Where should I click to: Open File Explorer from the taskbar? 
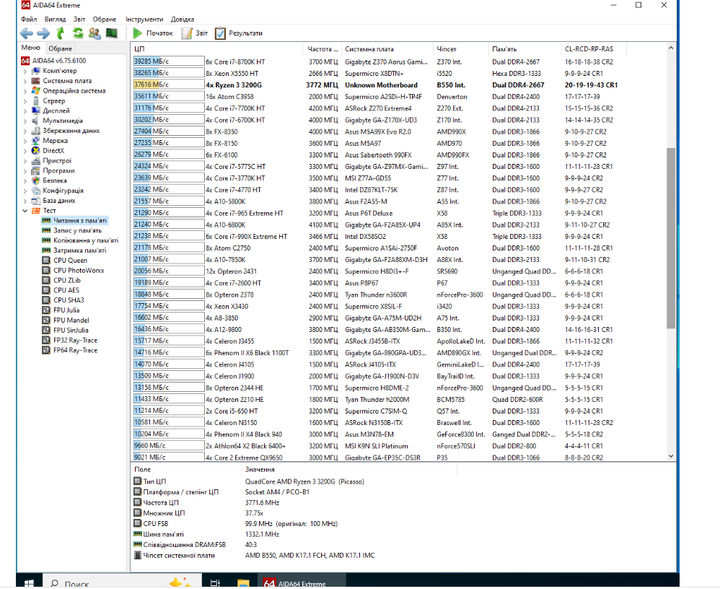[x=243, y=582]
